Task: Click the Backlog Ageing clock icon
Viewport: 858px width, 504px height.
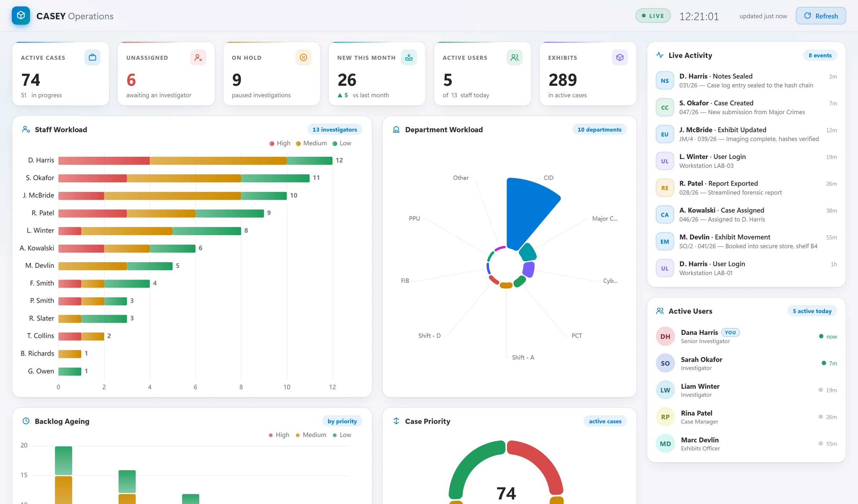Action: 26,421
